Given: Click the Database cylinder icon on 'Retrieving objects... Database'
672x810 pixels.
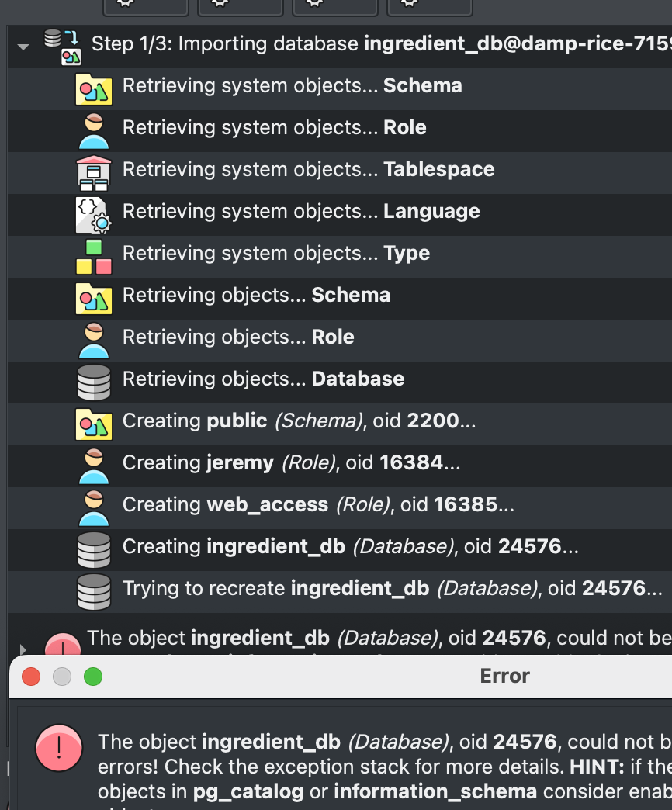Looking at the screenshot, I should 93,382.
